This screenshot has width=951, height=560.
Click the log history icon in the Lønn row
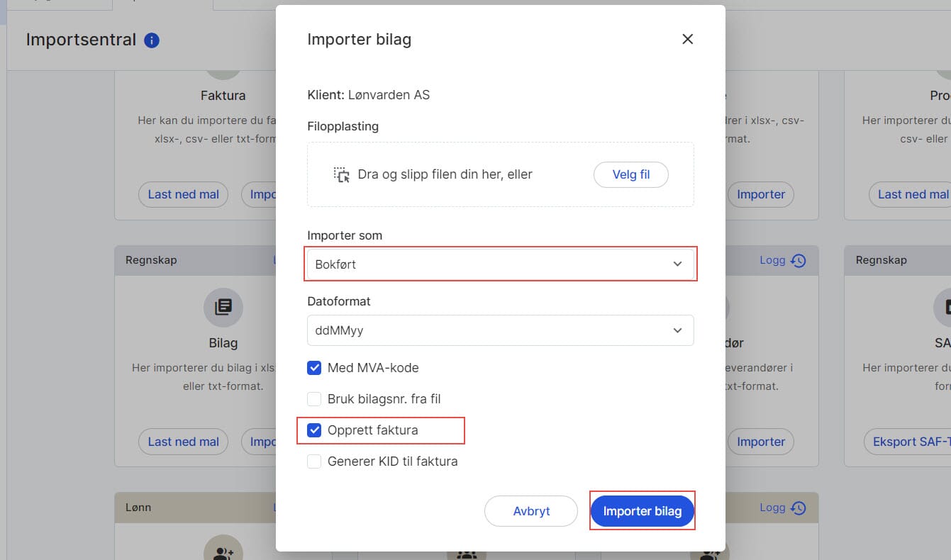(x=799, y=508)
